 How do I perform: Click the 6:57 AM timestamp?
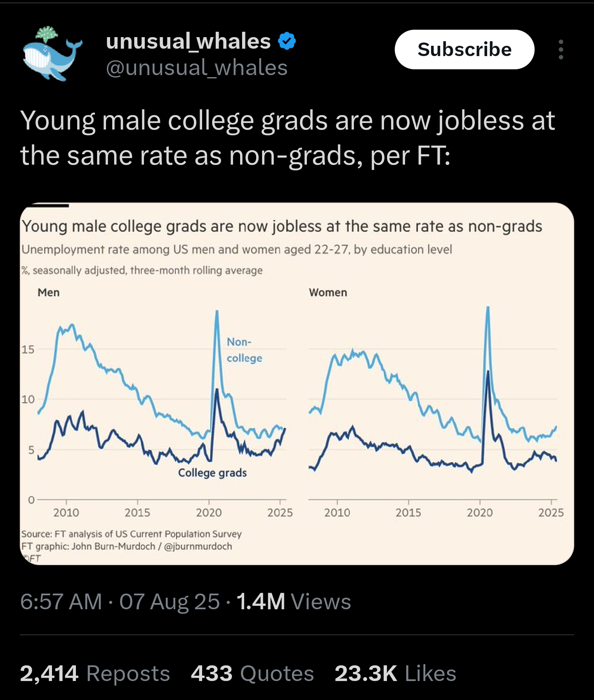click(x=61, y=601)
